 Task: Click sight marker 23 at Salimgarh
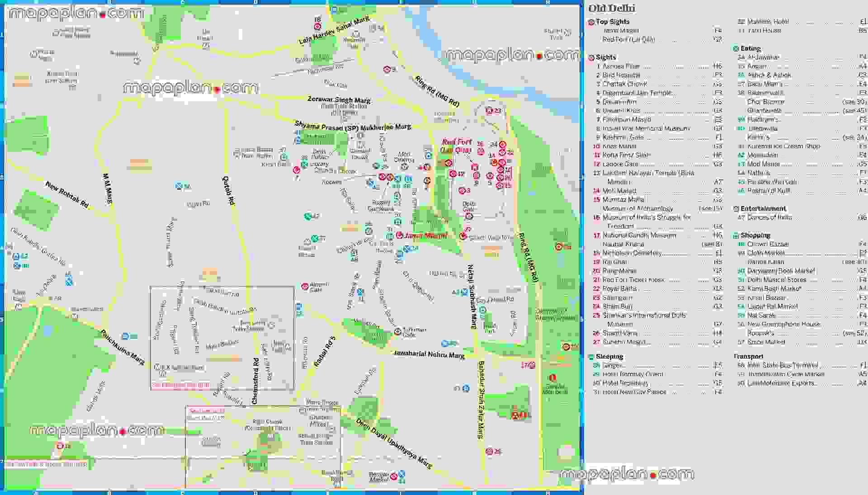pos(489,110)
